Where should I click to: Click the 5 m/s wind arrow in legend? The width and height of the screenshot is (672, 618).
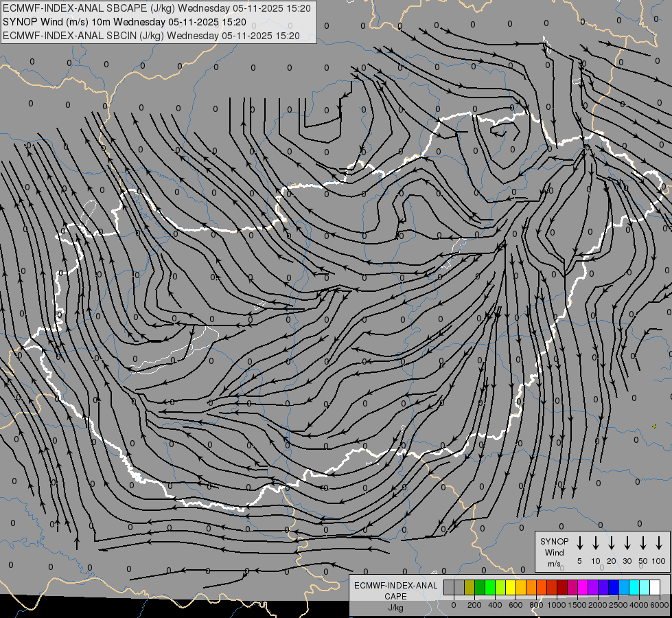579,543
